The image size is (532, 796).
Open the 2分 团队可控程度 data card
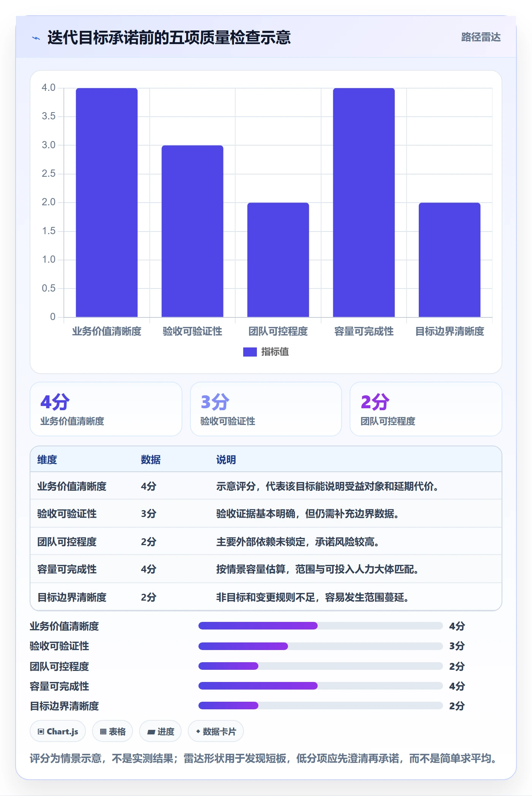426,409
